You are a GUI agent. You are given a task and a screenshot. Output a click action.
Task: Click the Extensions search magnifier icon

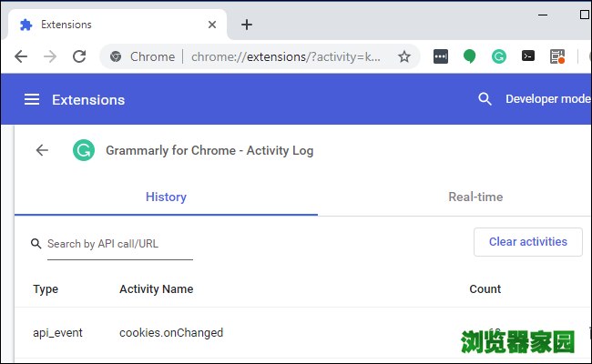point(485,99)
